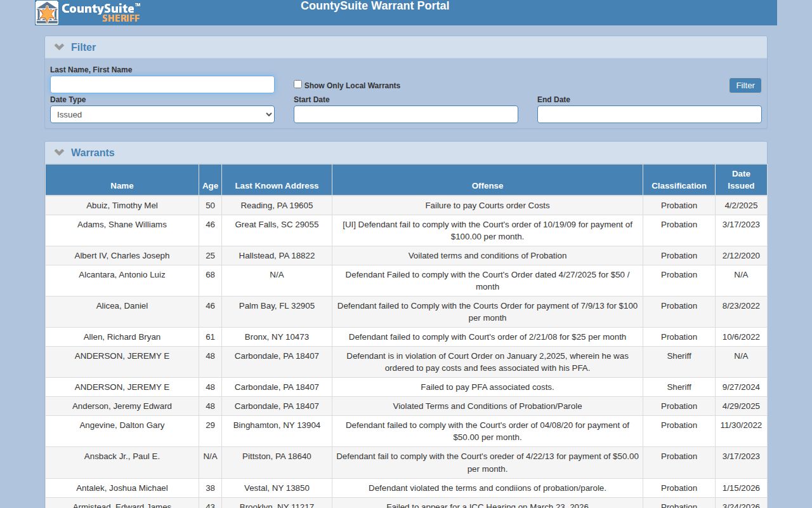Click the CountySuite Warrant Portal title
The height and width of the screenshot is (508, 812).
point(375,6)
